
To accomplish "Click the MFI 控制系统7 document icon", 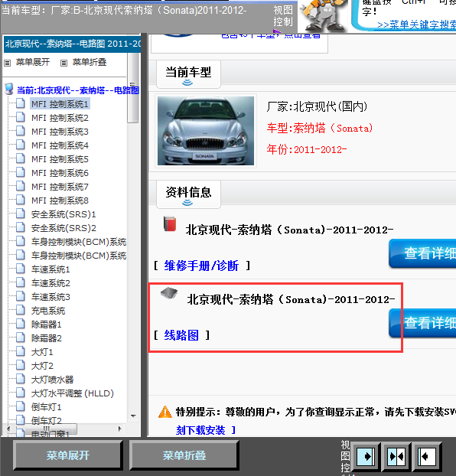I will point(21,187).
